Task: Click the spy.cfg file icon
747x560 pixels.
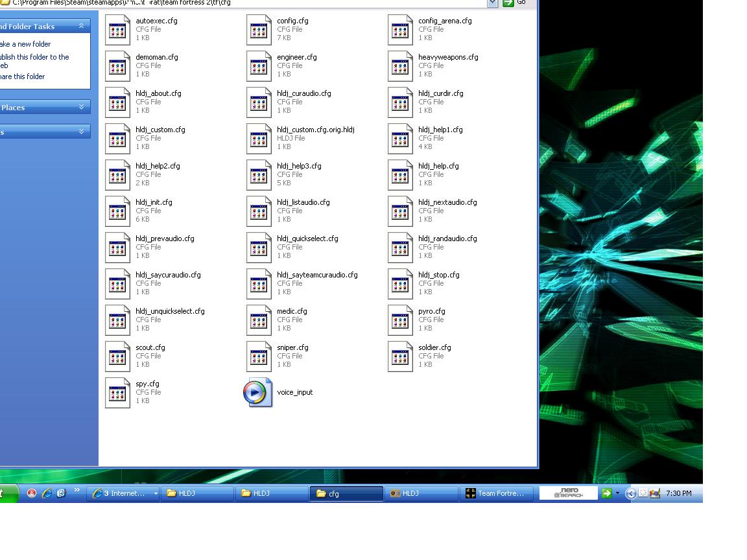Action: point(117,393)
